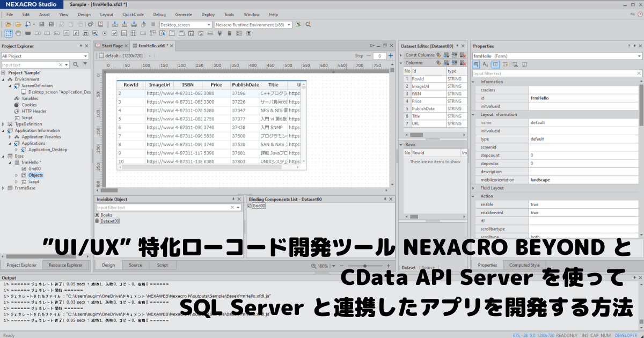644x338 pixels.
Task: Open the Script tab of the form editor
Action: pos(162,265)
